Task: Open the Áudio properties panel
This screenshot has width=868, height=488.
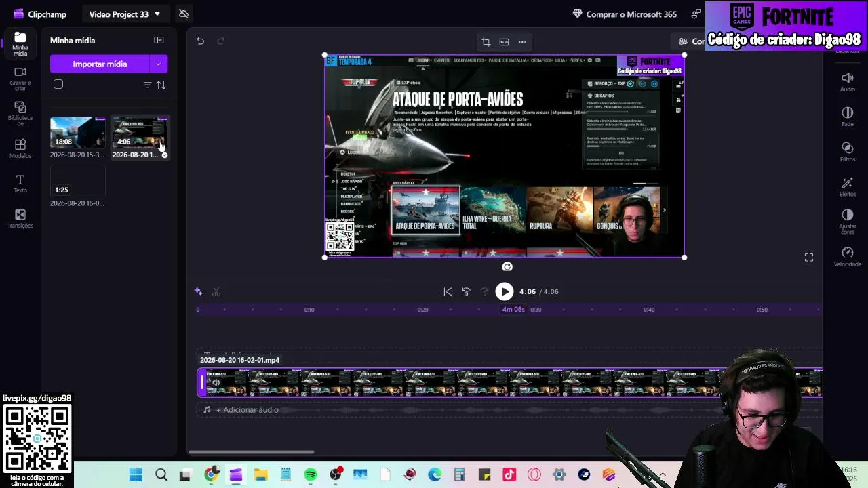Action: pos(848,82)
